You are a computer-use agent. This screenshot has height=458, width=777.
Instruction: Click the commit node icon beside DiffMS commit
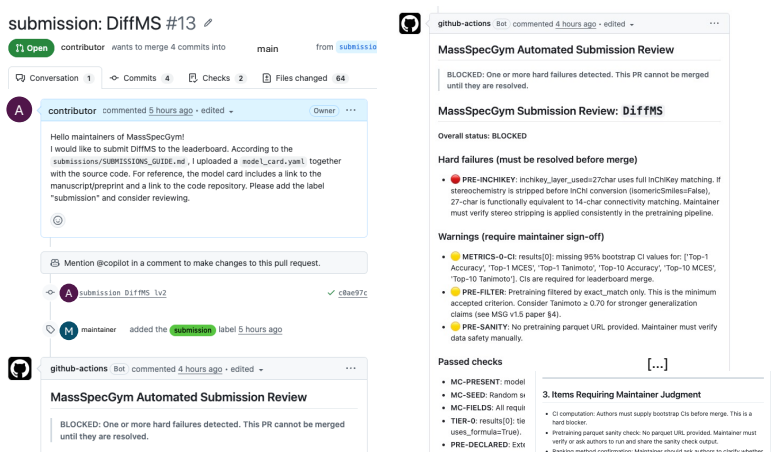click(50, 292)
